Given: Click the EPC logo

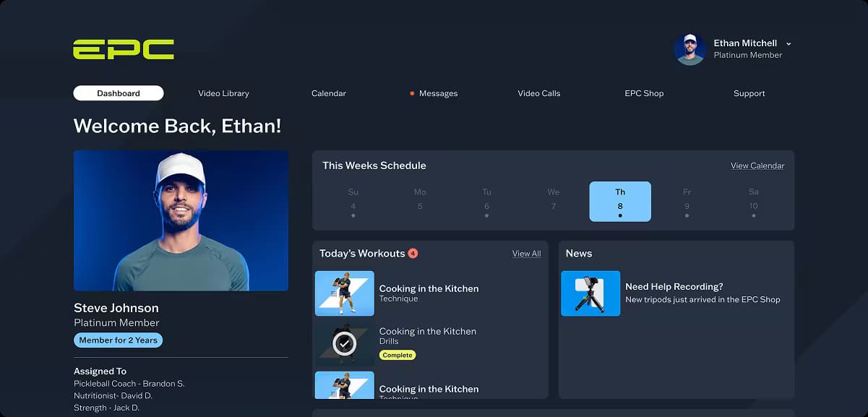Looking at the screenshot, I should click(x=124, y=49).
